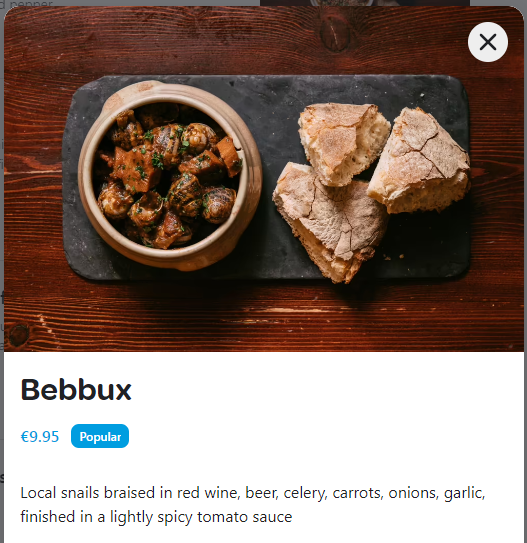Screen dimensions: 527x543
Task: Click the X icon over the photo
Action: coord(488,42)
